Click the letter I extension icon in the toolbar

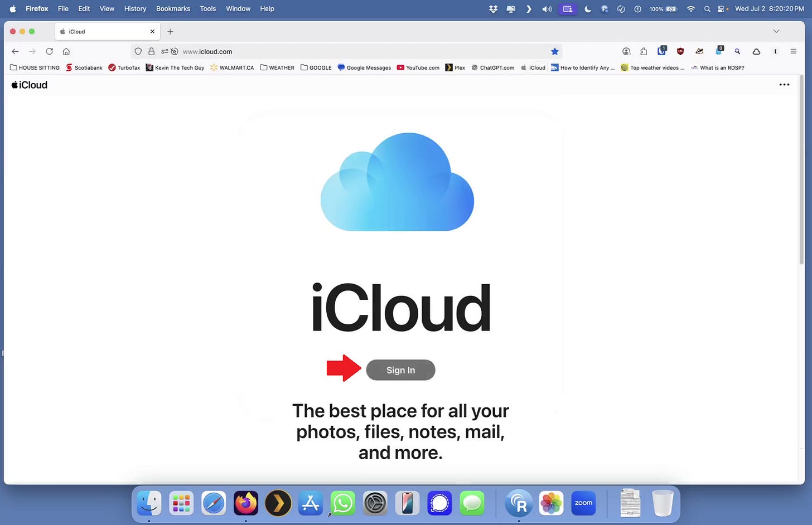tap(775, 51)
